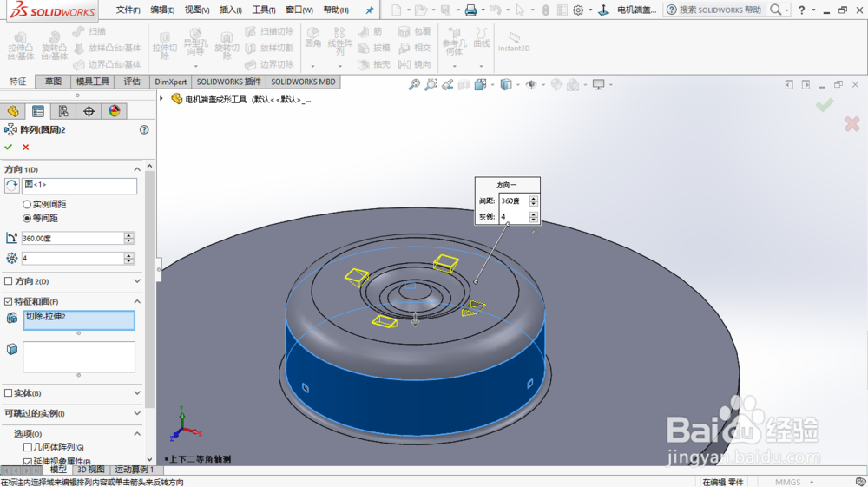The width and height of the screenshot is (868, 487).
Task: Click the Linear Pattern tool
Action: [340, 41]
